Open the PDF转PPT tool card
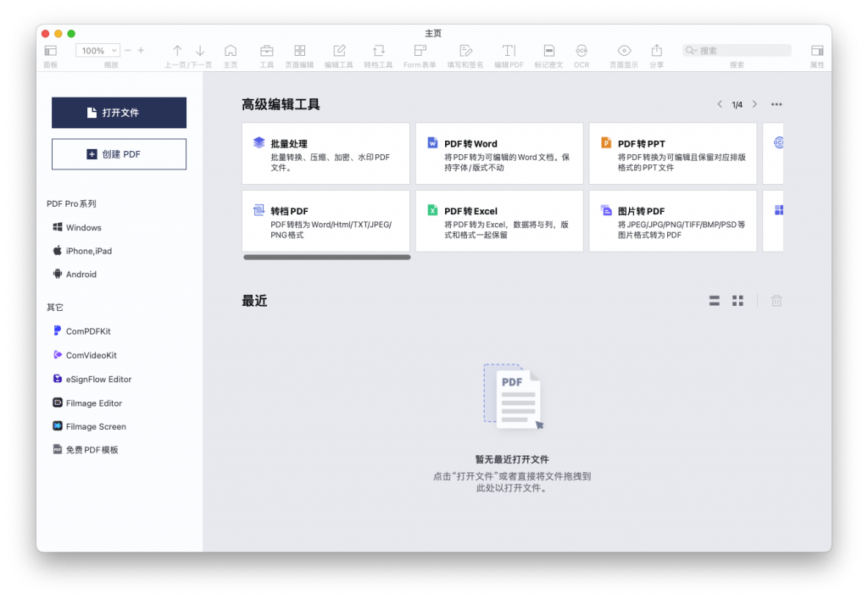The height and width of the screenshot is (600, 868). 672,153
